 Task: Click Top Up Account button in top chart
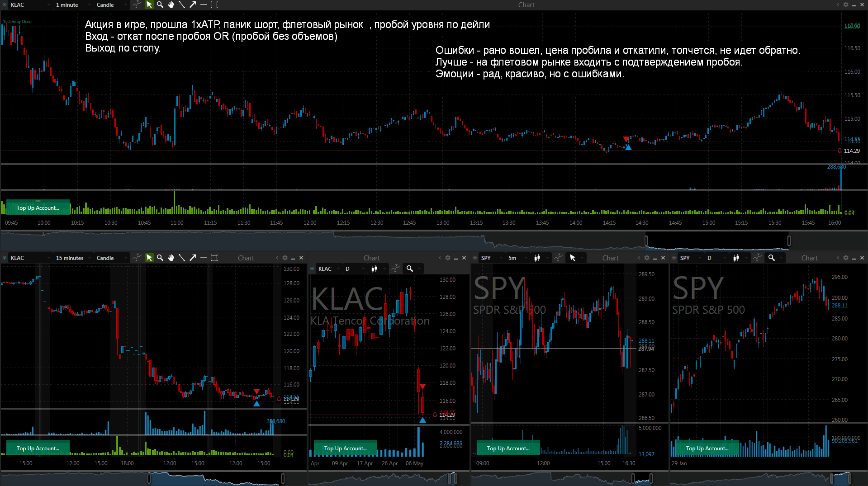point(38,208)
